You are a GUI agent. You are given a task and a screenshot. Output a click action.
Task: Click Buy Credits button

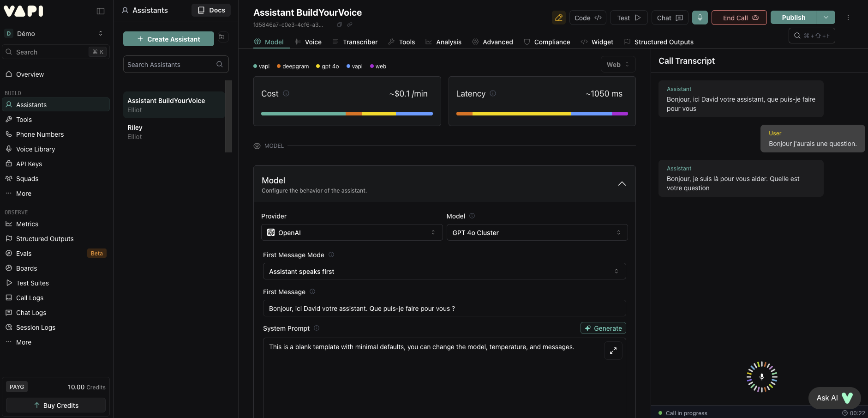click(56, 405)
